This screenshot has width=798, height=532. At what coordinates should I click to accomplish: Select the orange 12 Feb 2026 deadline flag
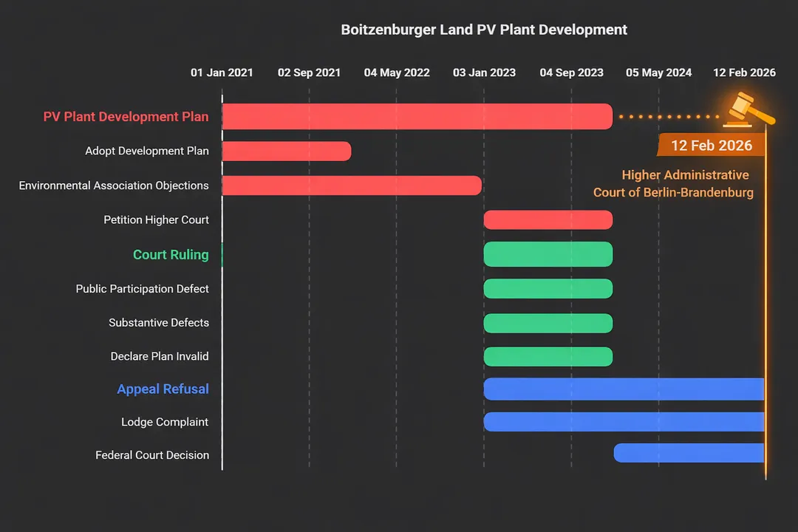pyautogui.click(x=706, y=146)
